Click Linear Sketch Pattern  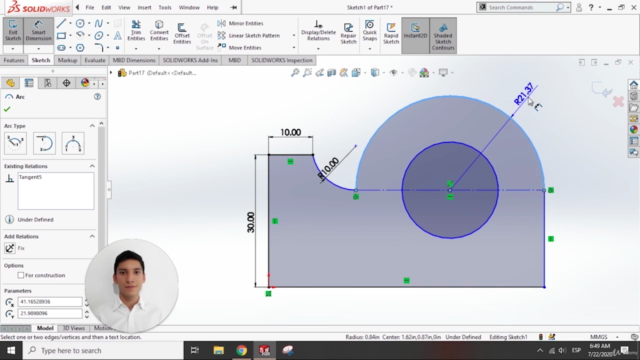[x=249, y=36]
